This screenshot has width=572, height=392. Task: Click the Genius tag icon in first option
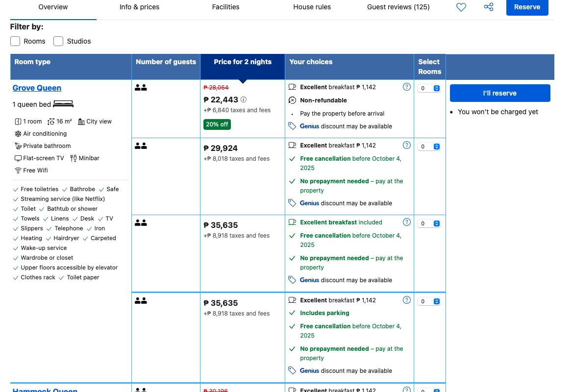pos(292,126)
